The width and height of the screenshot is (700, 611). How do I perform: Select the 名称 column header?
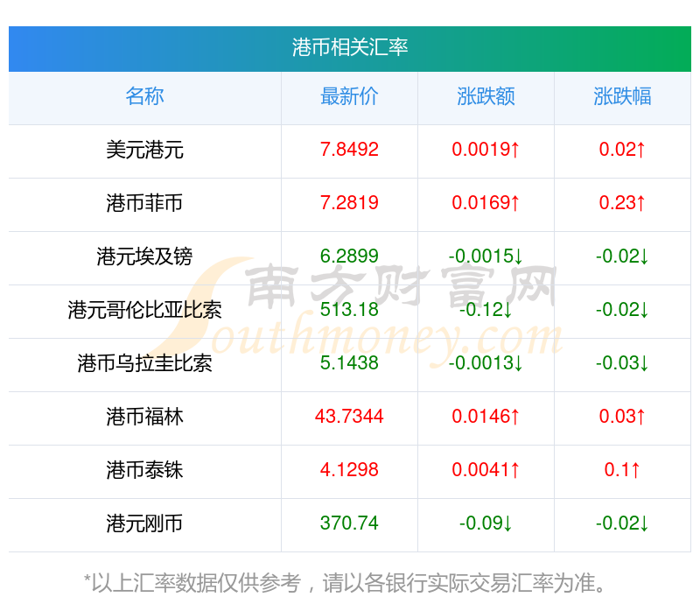point(144,96)
